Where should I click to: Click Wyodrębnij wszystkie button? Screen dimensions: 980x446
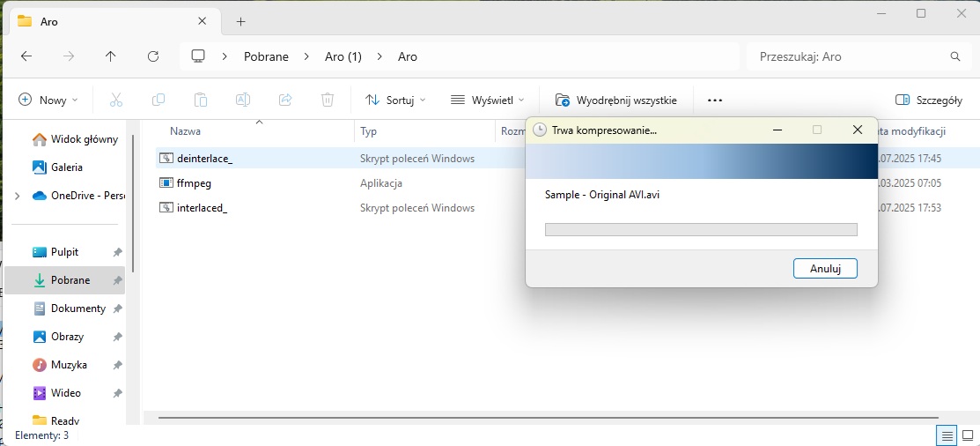pos(615,100)
